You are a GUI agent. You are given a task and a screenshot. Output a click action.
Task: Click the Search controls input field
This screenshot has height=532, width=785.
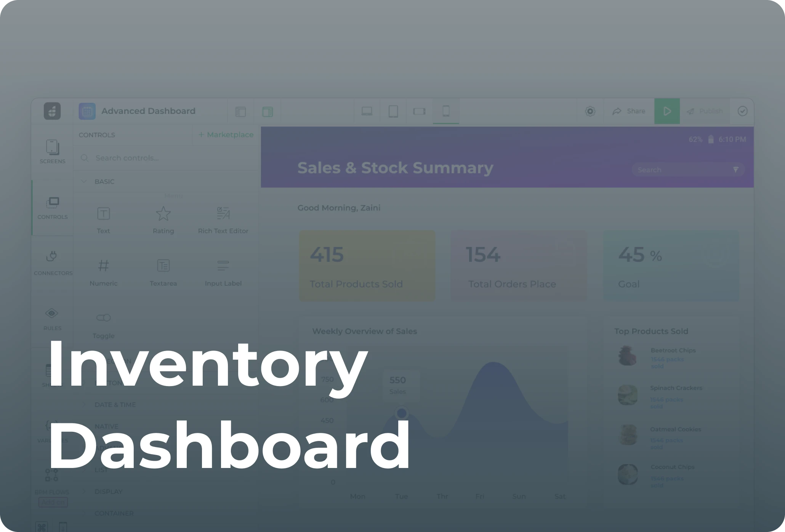pos(167,157)
